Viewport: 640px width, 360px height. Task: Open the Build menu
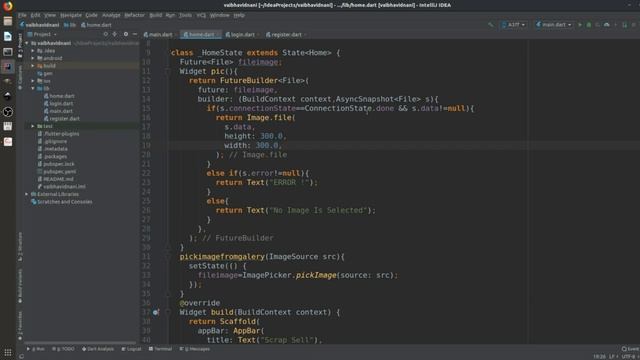click(156, 15)
